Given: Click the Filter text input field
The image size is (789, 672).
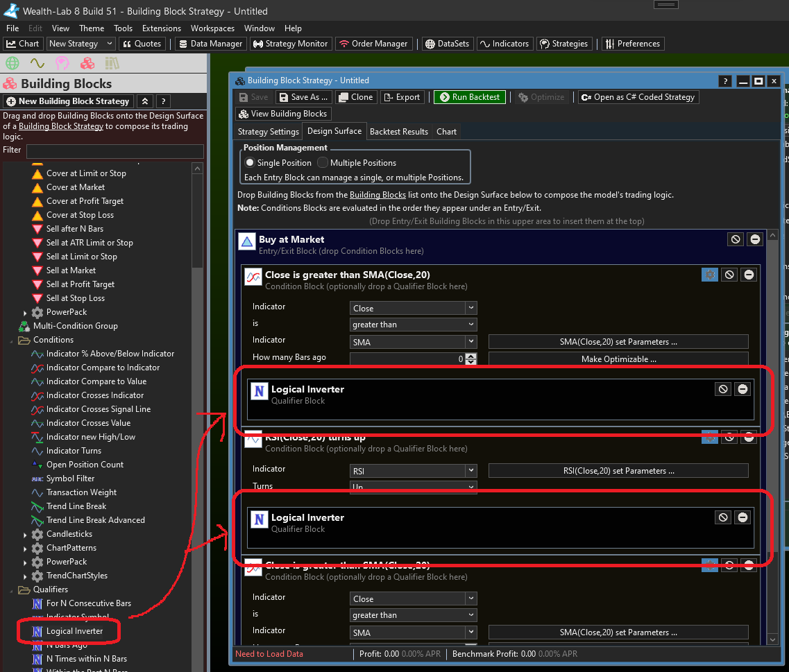Looking at the screenshot, I should click(114, 151).
